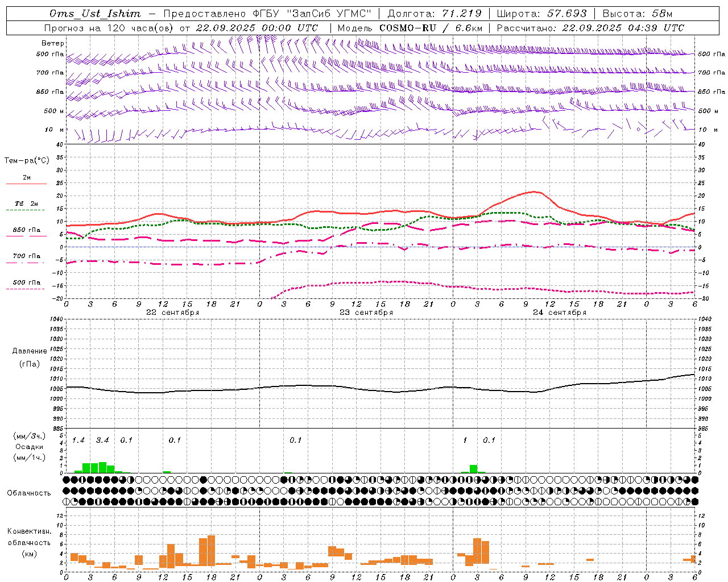
Task: Click the 3.4 precipitation total value
Action: 102,440
